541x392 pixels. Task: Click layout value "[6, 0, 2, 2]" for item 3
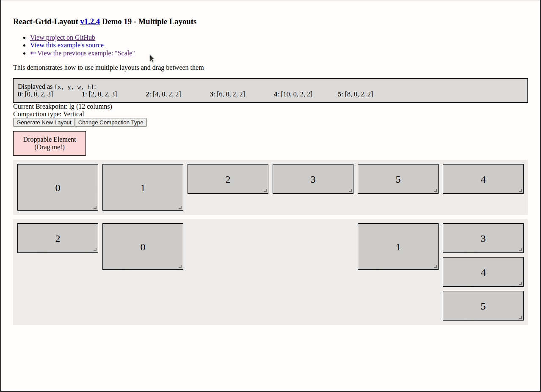(231, 94)
